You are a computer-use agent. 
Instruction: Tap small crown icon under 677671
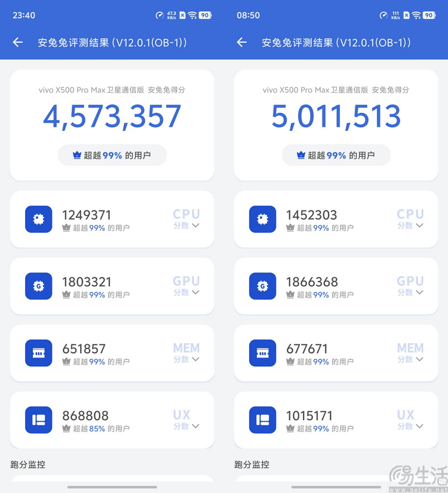(290, 362)
